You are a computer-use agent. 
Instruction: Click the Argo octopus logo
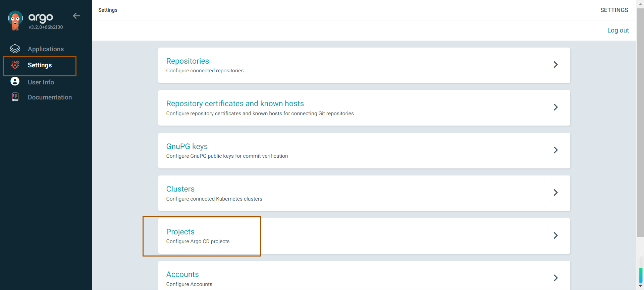[15, 20]
